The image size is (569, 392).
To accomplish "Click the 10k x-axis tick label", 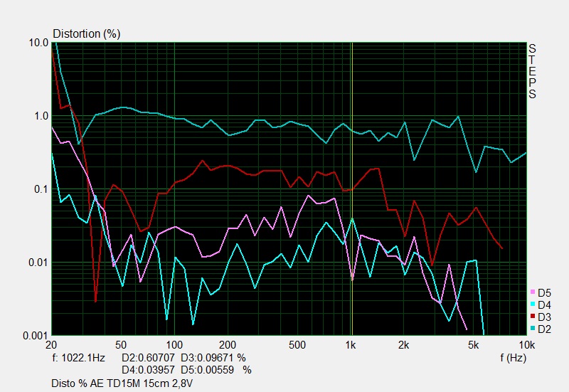I will [x=527, y=345].
